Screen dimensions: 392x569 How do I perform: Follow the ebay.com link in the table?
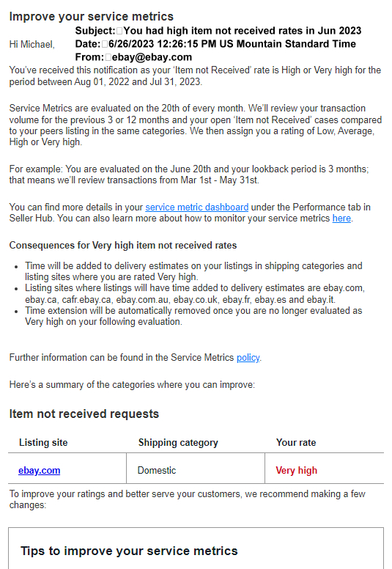(39, 471)
